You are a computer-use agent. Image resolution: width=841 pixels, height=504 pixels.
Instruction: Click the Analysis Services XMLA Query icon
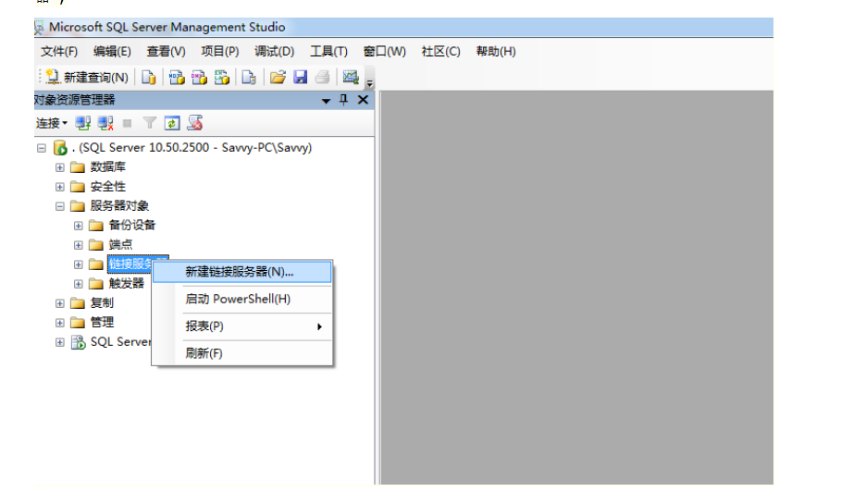click(x=221, y=77)
